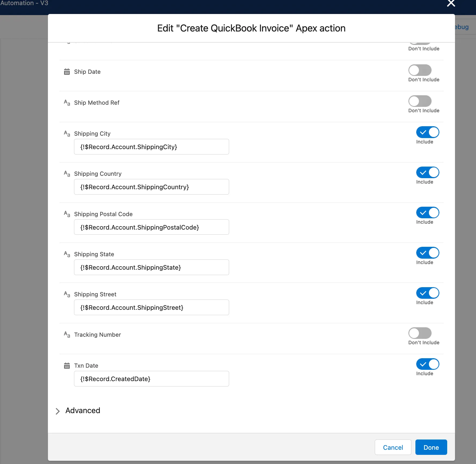The image size is (476, 464).
Task: Enable the Ship Date include toggle
Action: pyautogui.click(x=420, y=70)
